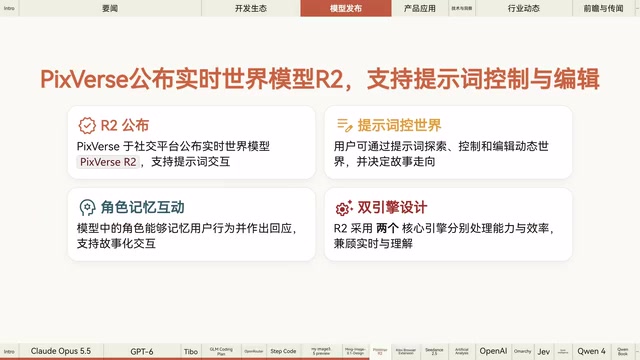Click the bold 两个 text in card
This screenshot has height=360, width=640.
(387, 228)
